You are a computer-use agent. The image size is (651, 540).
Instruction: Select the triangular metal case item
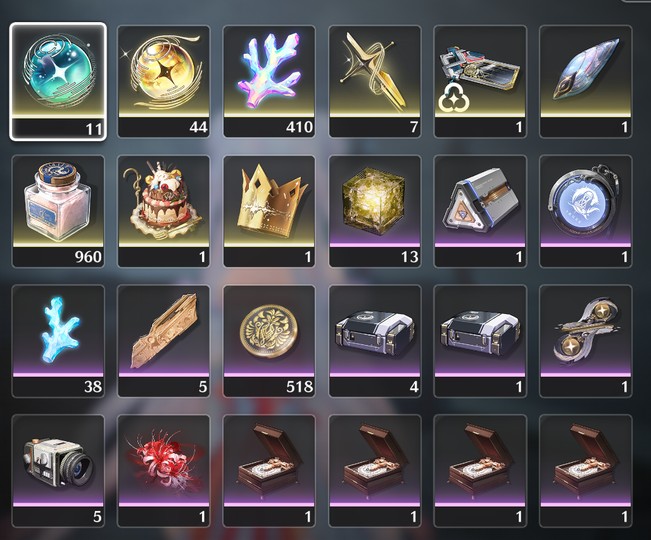point(480,211)
